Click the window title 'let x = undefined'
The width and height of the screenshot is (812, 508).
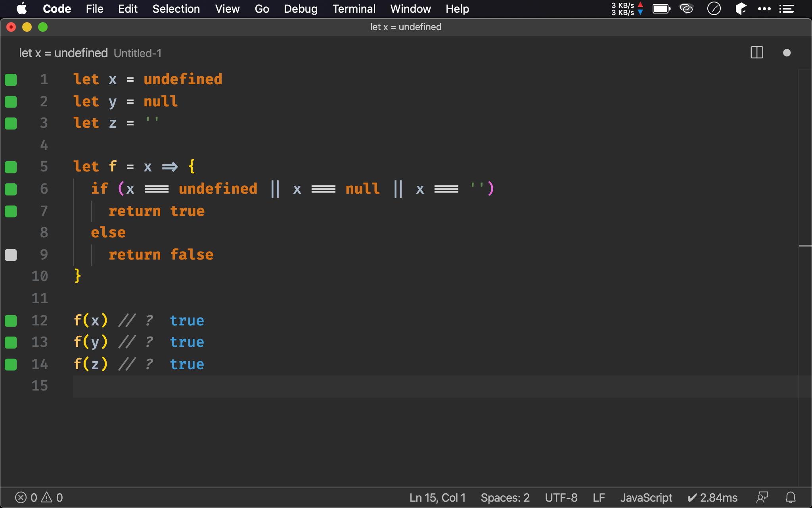[406, 27]
